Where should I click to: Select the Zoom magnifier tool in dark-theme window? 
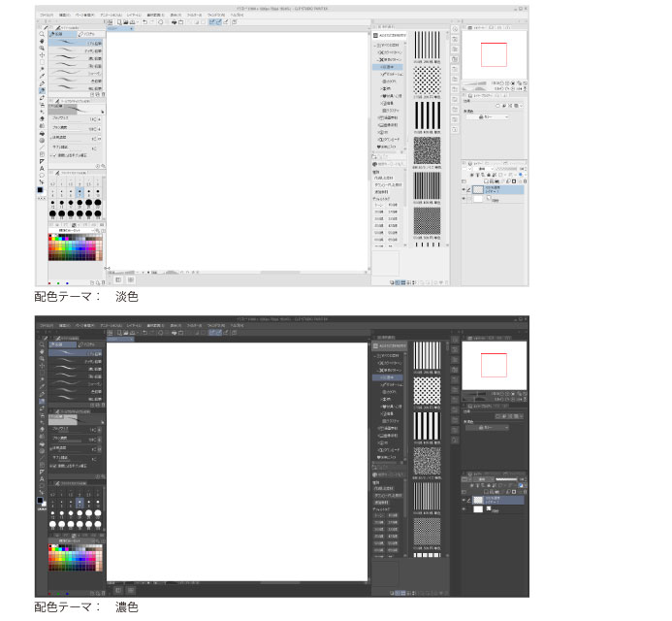tap(42, 344)
